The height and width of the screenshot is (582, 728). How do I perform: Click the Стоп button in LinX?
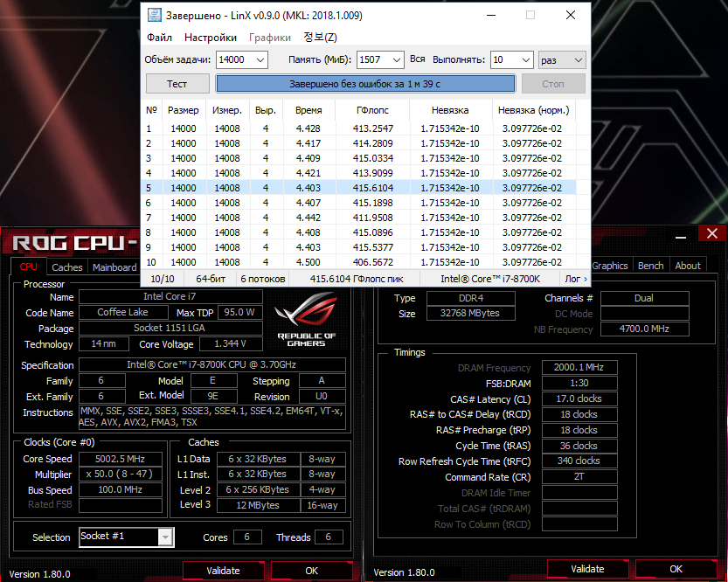553,84
